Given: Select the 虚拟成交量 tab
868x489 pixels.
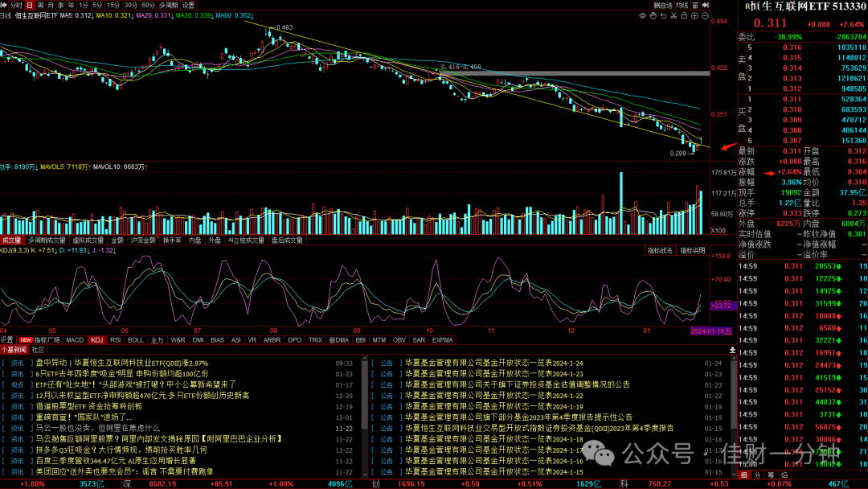Looking at the screenshot, I should tap(88, 240).
